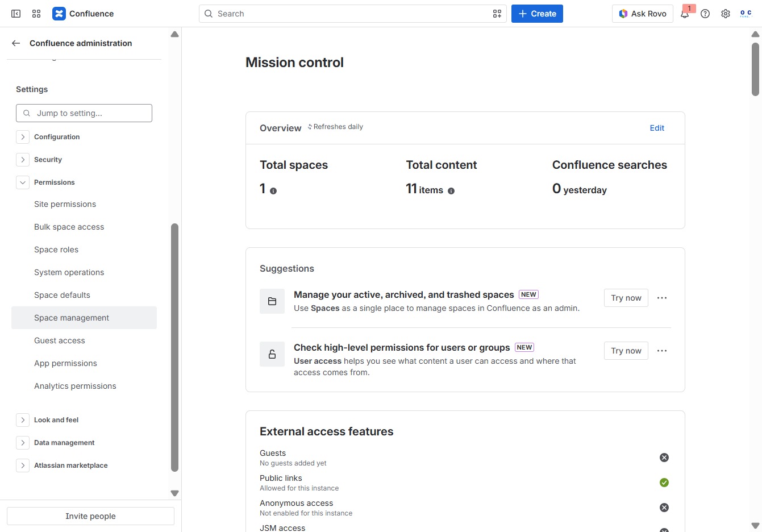Viewport: 762px width, 532px height.
Task: Expand the Security section
Action: tap(23, 160)
